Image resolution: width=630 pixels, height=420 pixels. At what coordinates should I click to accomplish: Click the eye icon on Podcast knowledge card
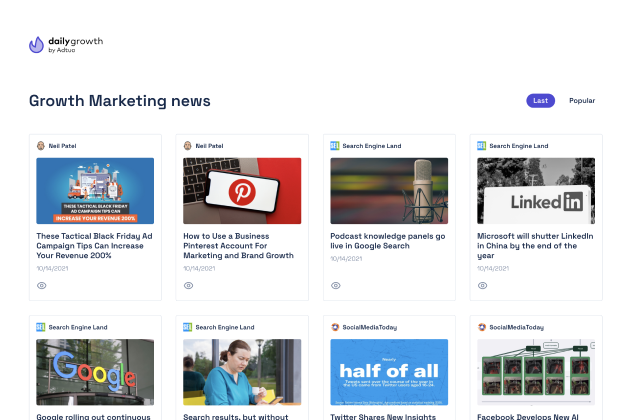coord(335,285)
